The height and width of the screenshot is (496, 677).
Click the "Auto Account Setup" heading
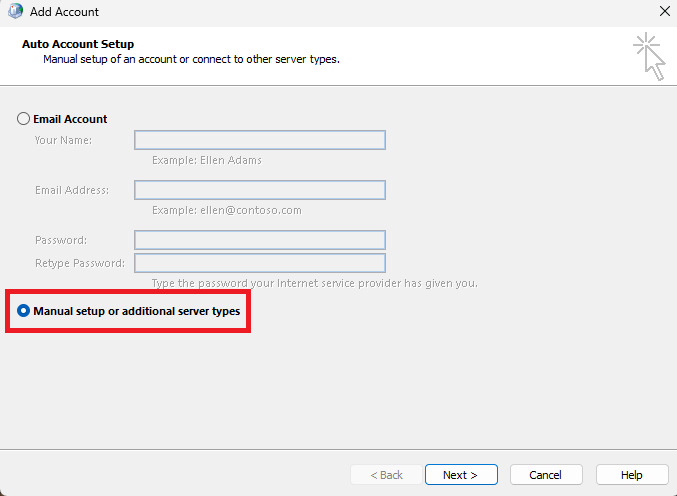pos(78,44)
